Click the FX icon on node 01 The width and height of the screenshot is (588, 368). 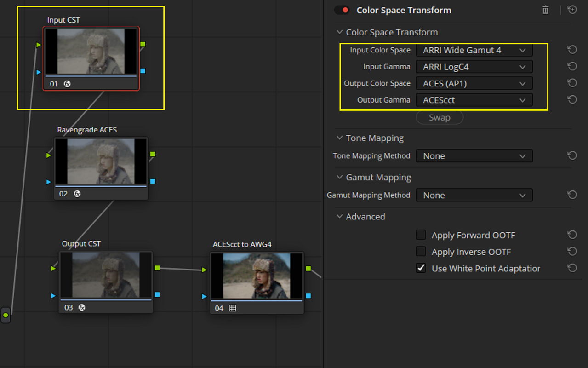tap(67, 84)
